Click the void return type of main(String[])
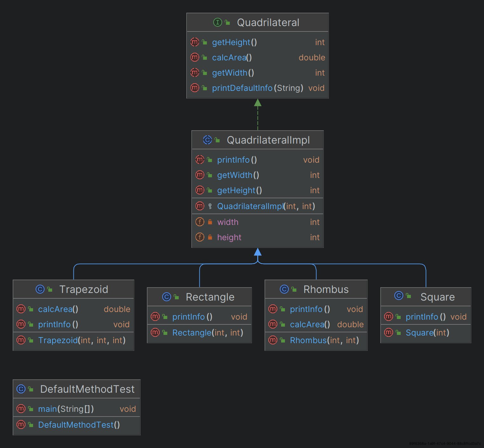Image resolution: width=484 pixels, height=448 pixels. click(x=128, y=409)
